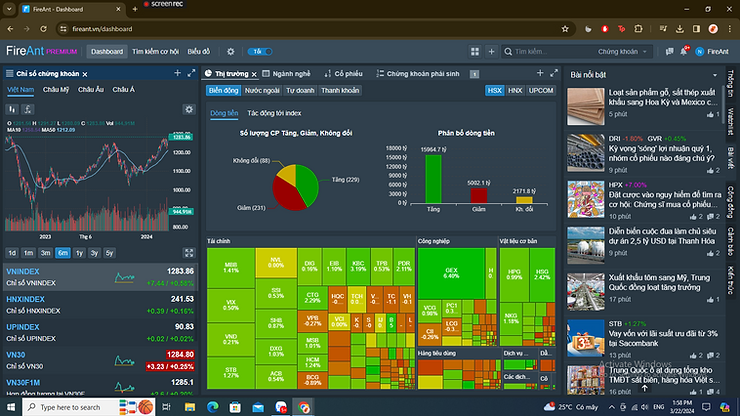Select Nước ngoài filter button
The width and height of the screenshot is (740, 416).
(262, 91)
